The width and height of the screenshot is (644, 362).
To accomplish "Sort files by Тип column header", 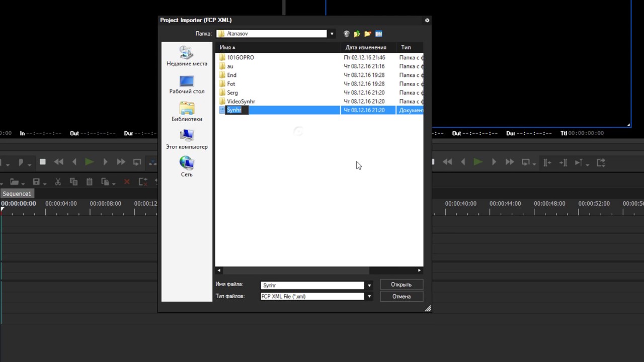I will tap(410, 47).
